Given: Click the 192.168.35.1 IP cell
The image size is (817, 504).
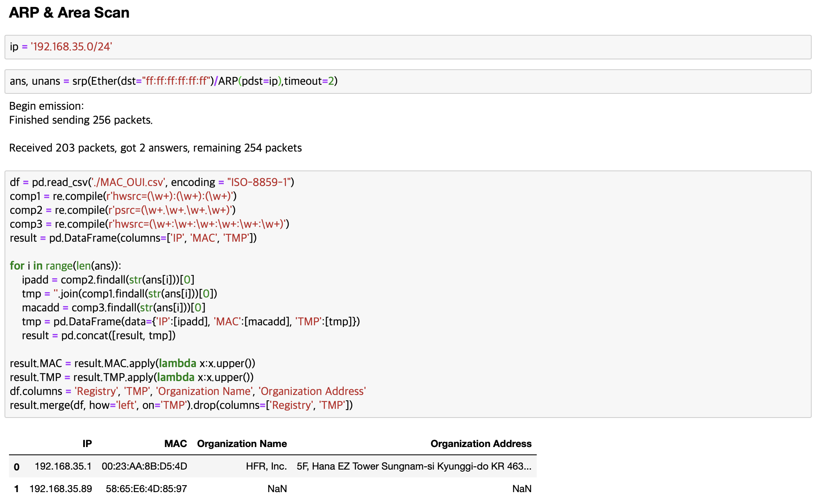Looking at the screenshot, I should tap(63, 466).
